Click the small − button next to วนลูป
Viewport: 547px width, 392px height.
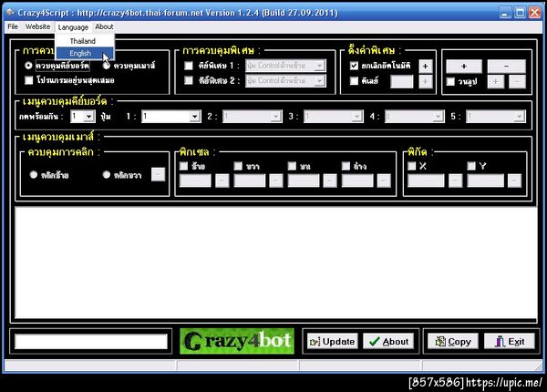[517, 82]
